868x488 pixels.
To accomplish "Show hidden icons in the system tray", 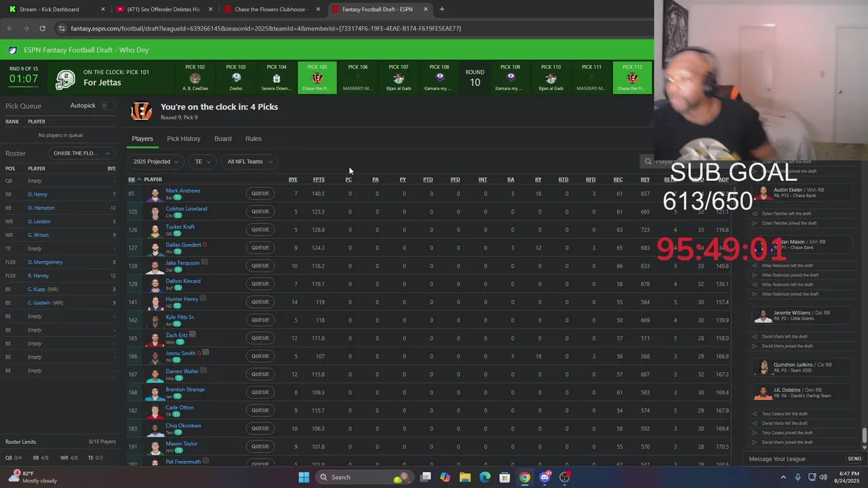I will [x=784, y=477].
